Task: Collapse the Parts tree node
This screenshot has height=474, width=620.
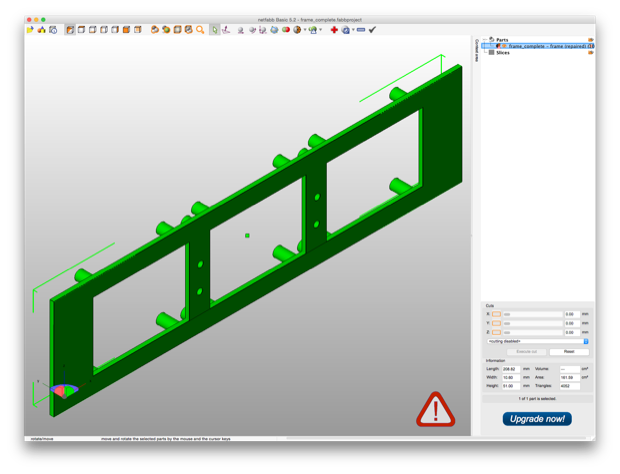Action: coord(485,40)
